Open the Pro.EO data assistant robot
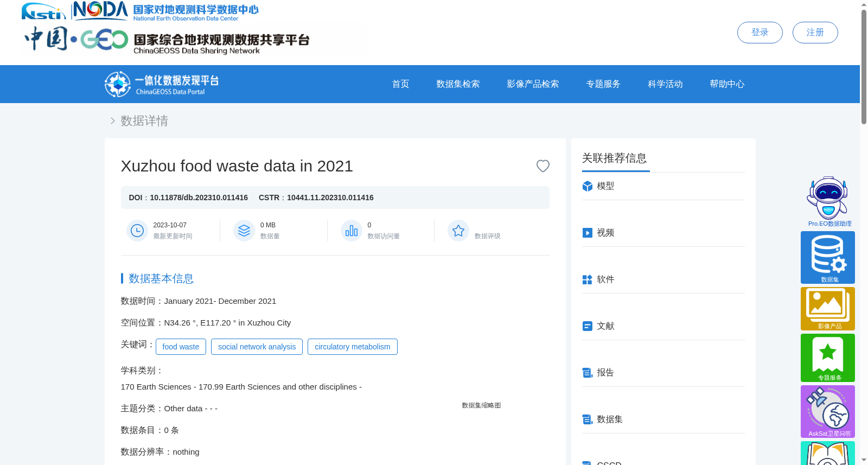Viewport: 868px width, 465px height. [x=827, y=201]
